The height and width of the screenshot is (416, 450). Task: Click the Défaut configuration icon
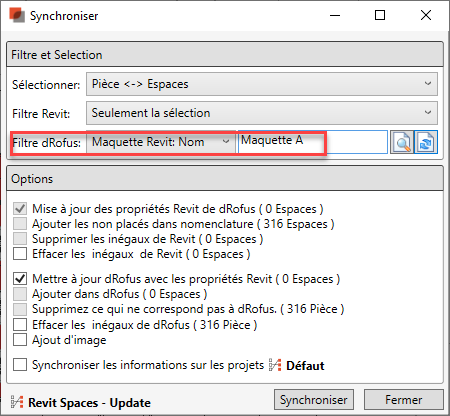275,365
